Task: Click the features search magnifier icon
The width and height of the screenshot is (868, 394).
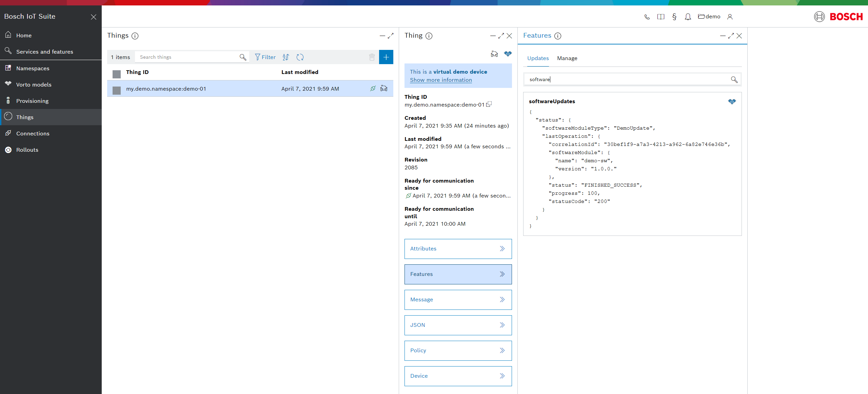Action: tap(734, 79)
